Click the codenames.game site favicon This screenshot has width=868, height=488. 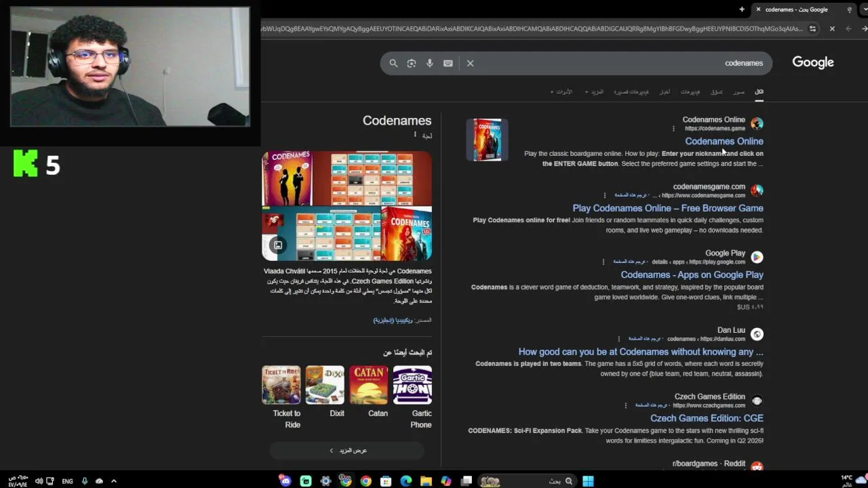coord(757,123)
